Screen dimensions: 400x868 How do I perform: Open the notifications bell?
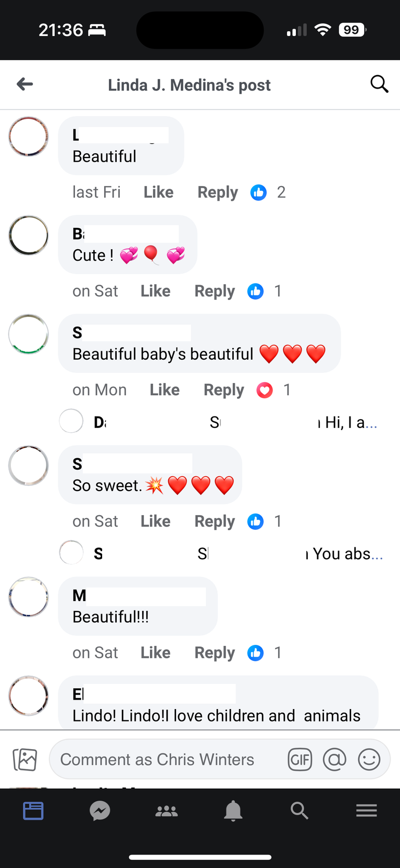point(233,811)
